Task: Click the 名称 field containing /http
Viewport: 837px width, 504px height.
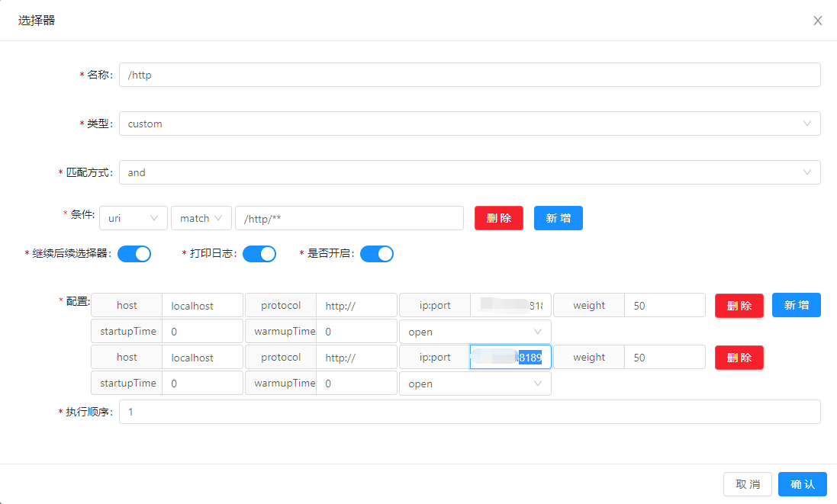Action: (x=470, y=75)
